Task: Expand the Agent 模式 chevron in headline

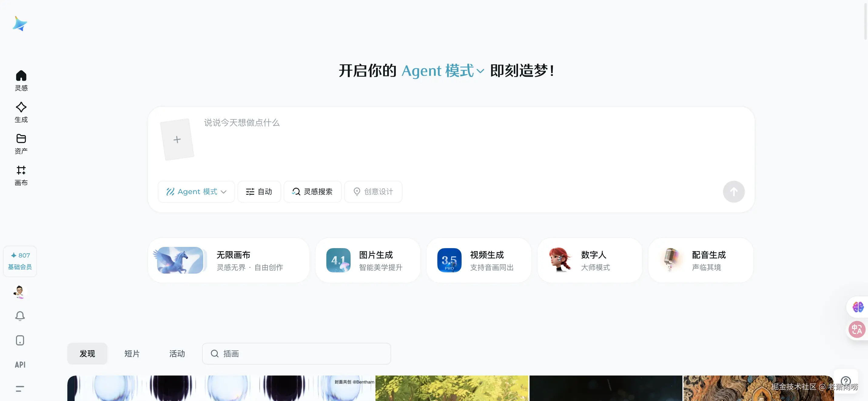Action: (x=480, y=71)
